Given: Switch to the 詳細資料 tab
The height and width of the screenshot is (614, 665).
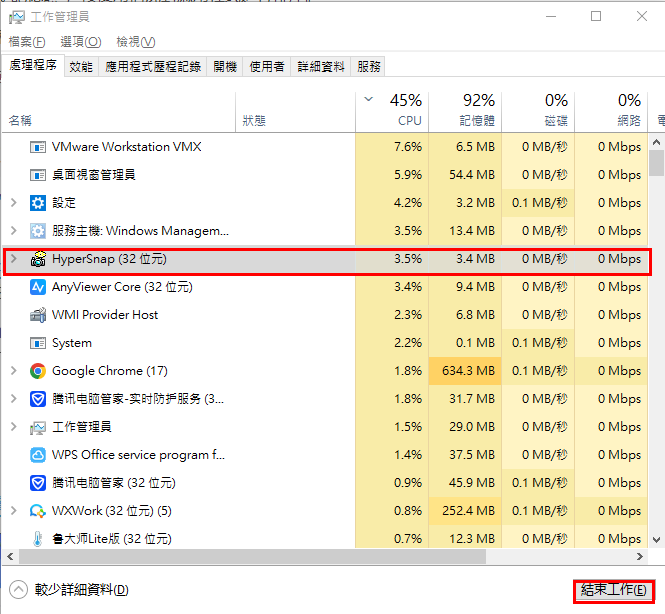Looking at the screenshot, I should pos(321,67).
